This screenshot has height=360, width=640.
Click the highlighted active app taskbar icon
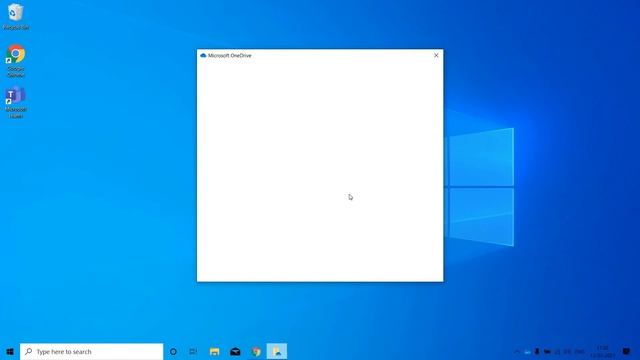click(277, 351)
